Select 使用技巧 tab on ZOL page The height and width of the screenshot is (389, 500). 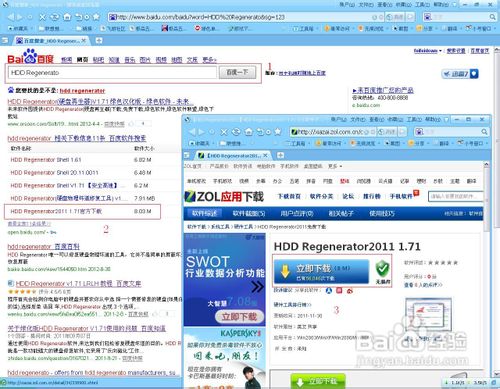coord(382,213)
